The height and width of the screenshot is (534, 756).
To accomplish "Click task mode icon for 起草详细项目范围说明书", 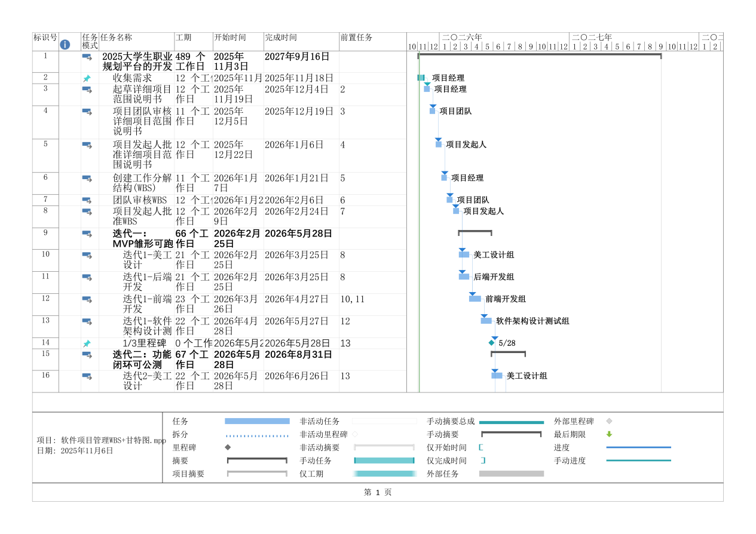I will point(87,90).
